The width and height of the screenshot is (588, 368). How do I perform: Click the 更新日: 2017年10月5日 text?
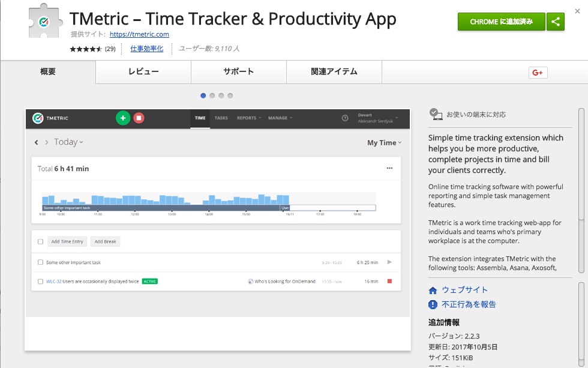tap(463, 347)
